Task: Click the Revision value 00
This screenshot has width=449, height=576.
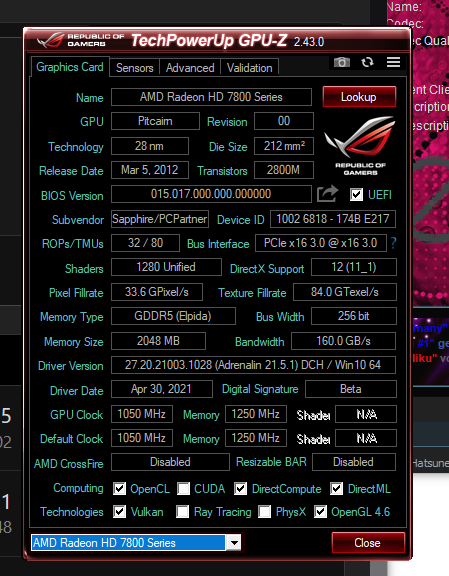Action: tap(284, 121)
